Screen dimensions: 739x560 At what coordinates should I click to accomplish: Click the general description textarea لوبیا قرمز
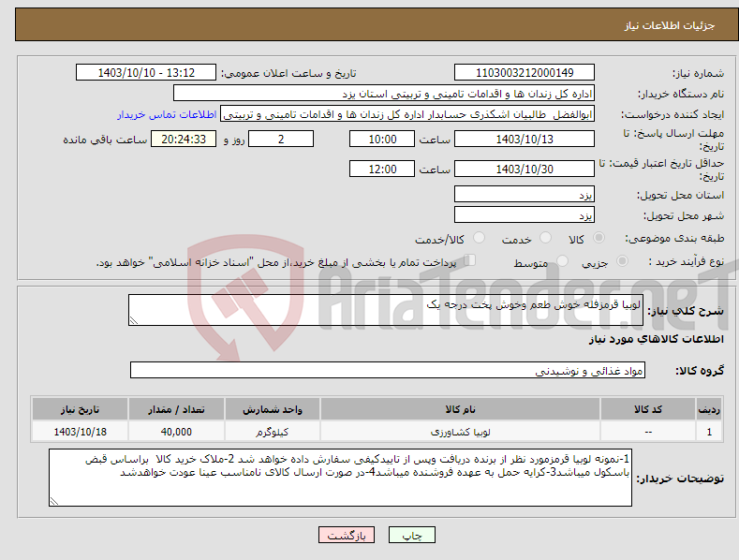point(386,310)
